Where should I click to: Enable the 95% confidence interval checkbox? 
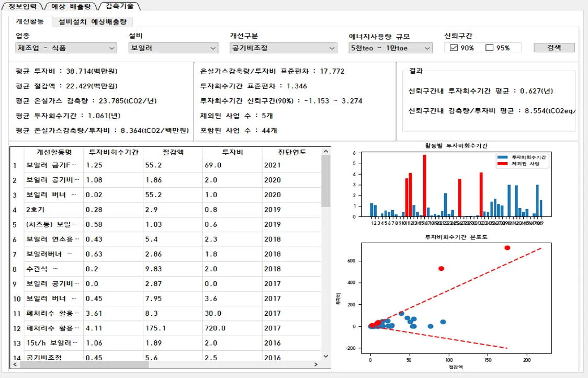click(x=489, y=48)
